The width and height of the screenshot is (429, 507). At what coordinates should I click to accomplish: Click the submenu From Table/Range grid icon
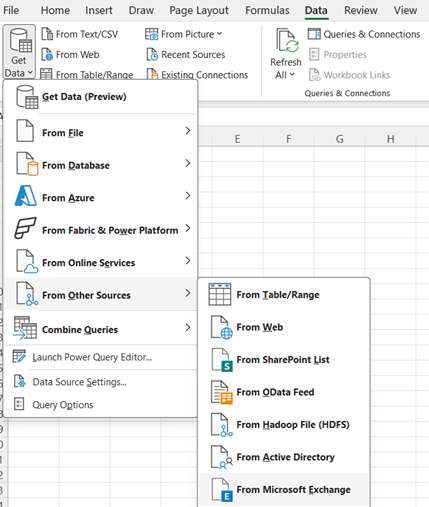tap(220, 294)
